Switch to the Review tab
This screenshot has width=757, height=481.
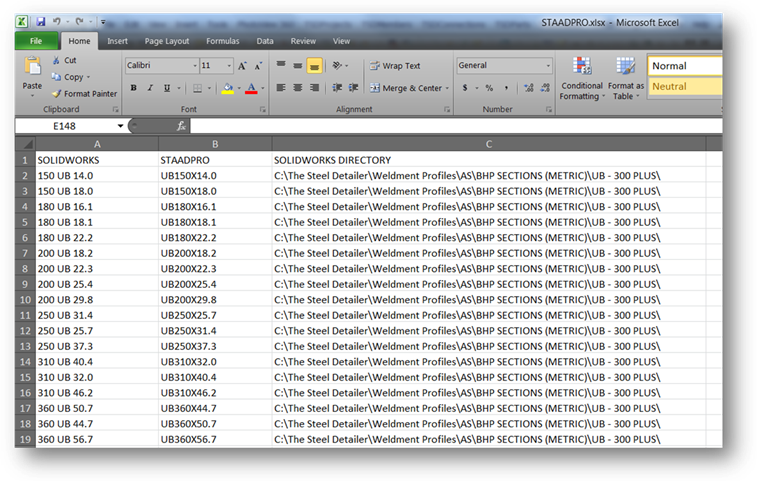303,41
